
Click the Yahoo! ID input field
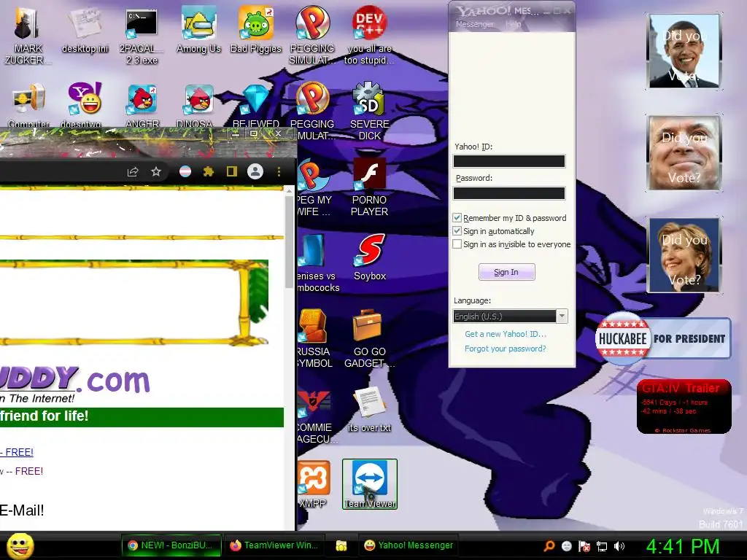coord(508,161)
